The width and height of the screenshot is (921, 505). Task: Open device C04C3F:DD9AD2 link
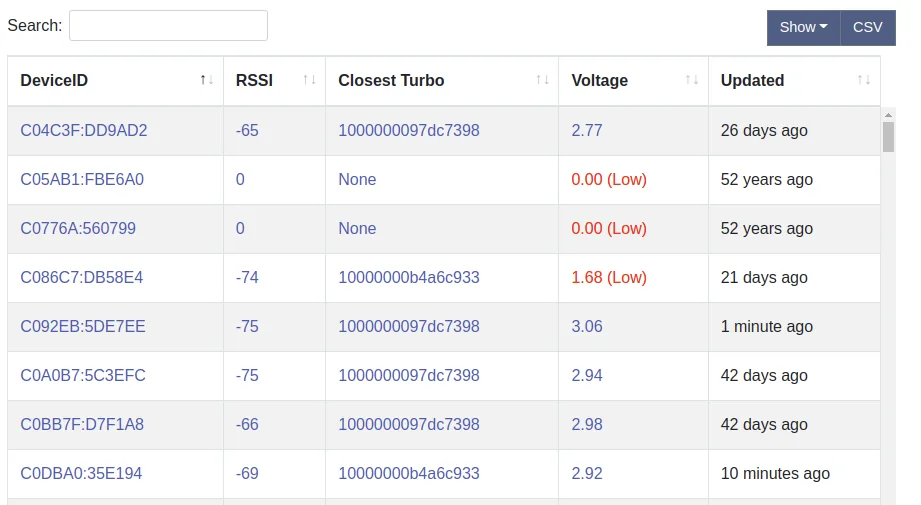coord(84,130)
